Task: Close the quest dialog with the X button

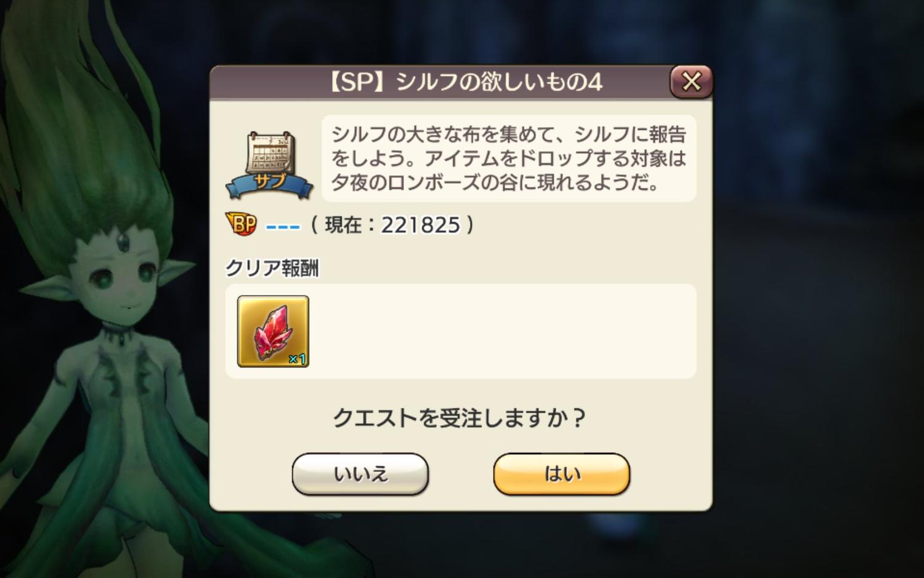Action: pos(691,81)
